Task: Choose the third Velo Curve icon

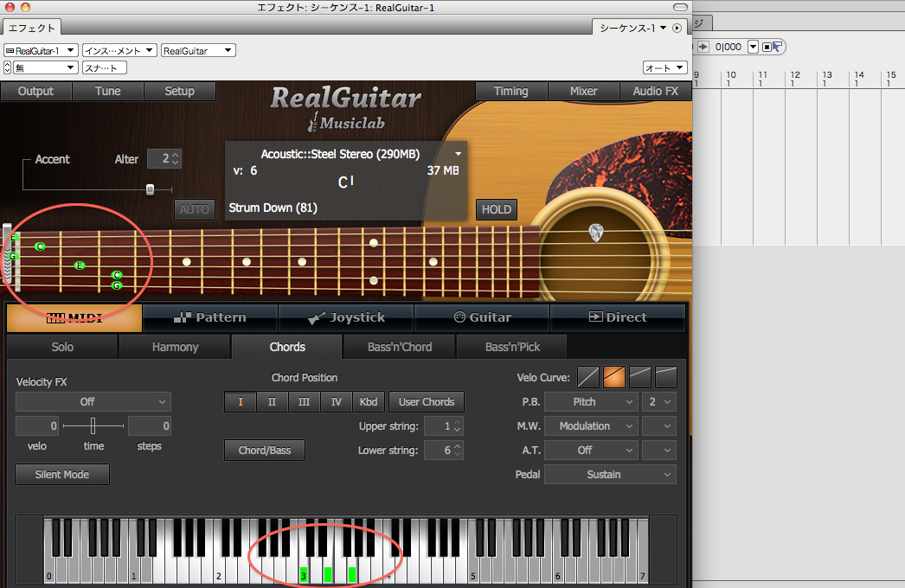Action: (x=640, y=377)
